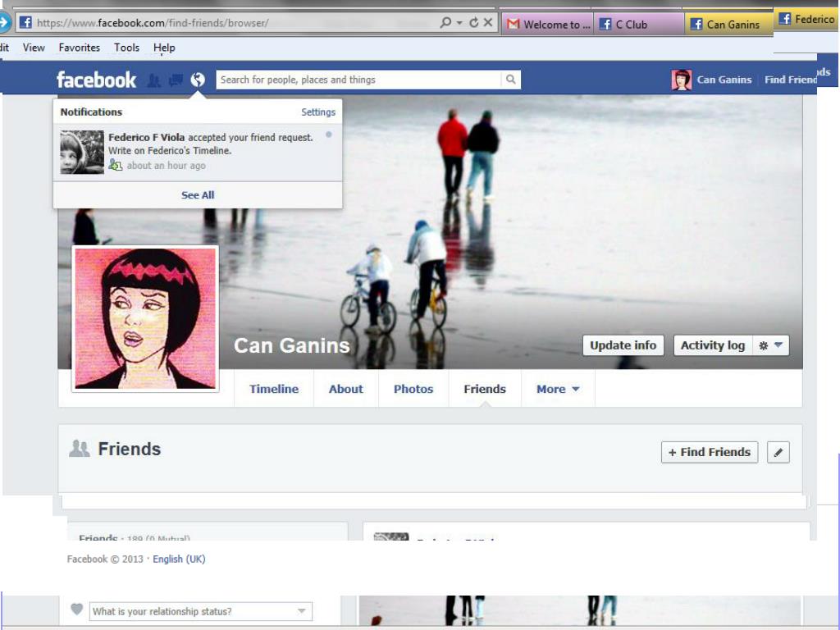Click the browser refresh icon
The image size is (840, 630).
pyautogui.click(x=473, y=22)
